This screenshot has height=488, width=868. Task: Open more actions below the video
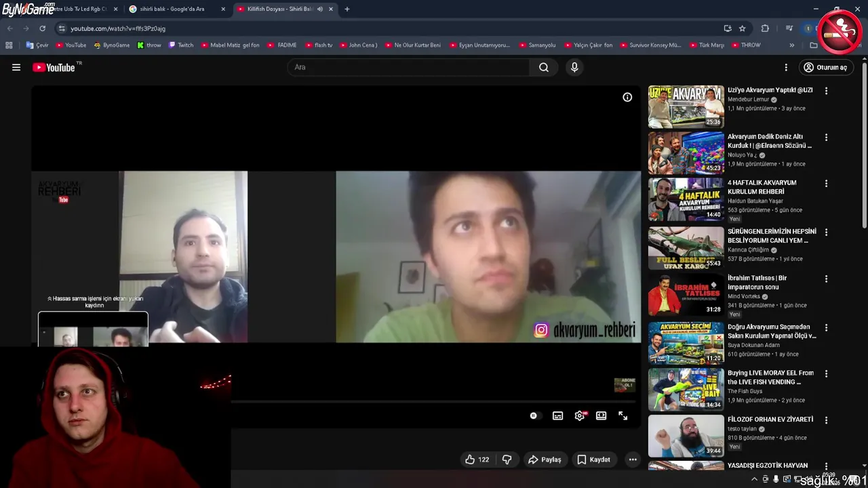pyautogui.click(x=633, y=460)
